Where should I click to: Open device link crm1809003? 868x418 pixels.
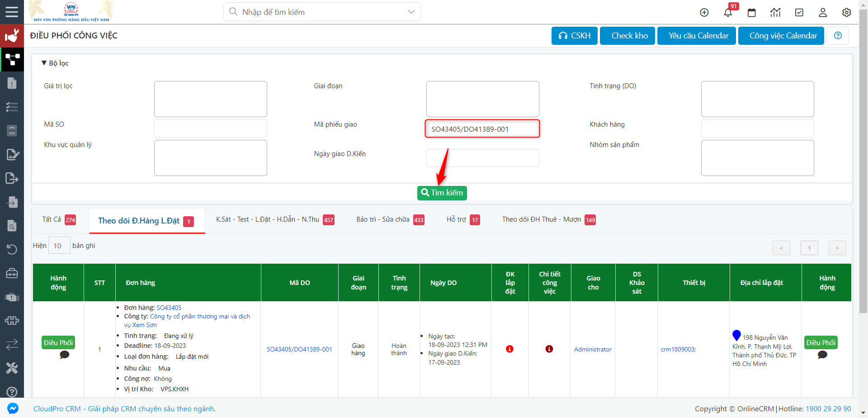click(x=678, y=349)
